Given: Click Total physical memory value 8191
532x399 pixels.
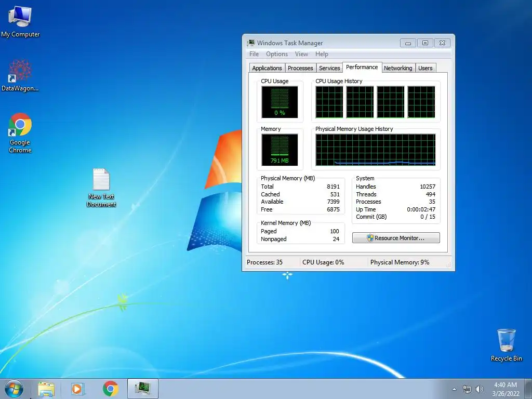Looking at the screenshot, I should (333, 187).
